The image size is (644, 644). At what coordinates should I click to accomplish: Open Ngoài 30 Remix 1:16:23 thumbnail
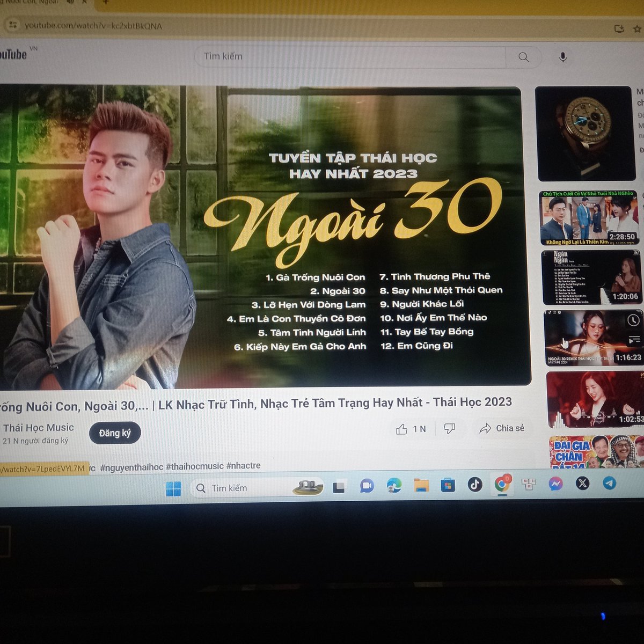click(594, 338)
